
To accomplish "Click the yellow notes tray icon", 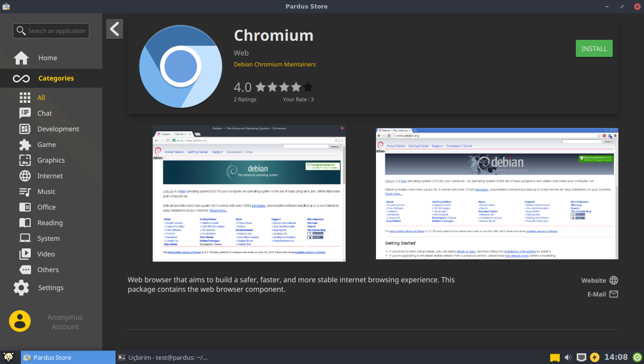I will click(555, 358).
